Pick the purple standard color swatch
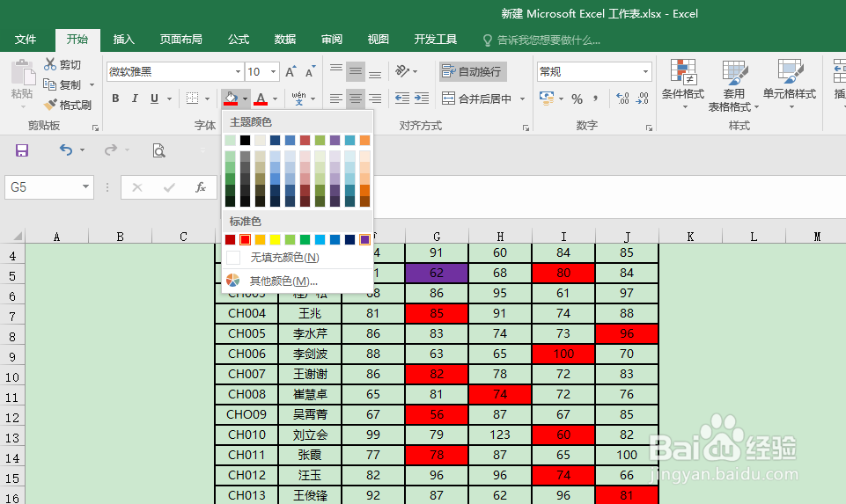The width and height of the screenshot is (846, 504). coord(364,239)
